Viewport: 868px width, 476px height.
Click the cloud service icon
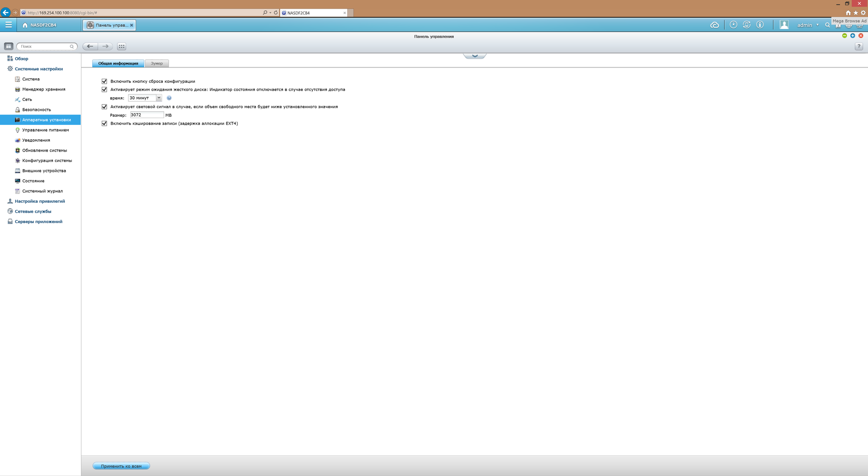[x=714, y=25]
